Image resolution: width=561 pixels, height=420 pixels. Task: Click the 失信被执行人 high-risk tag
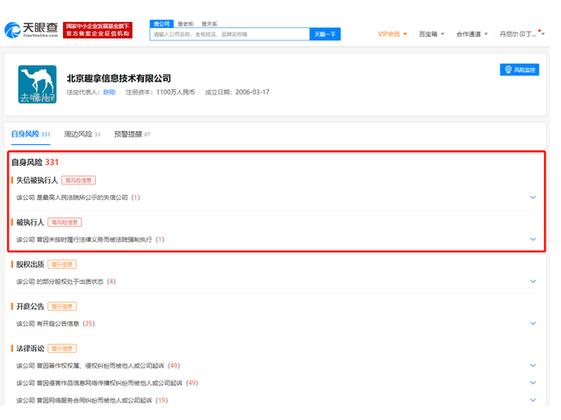[78, 180]
